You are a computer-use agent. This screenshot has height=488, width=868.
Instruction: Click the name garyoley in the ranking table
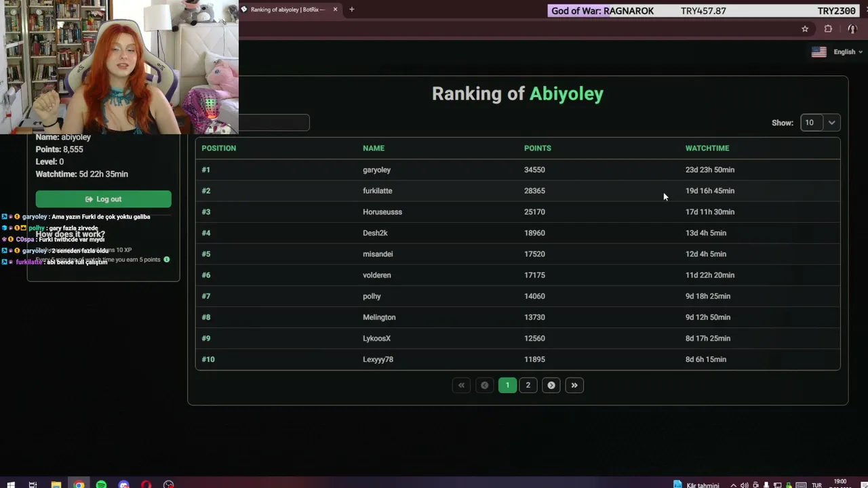click(376, 170)
